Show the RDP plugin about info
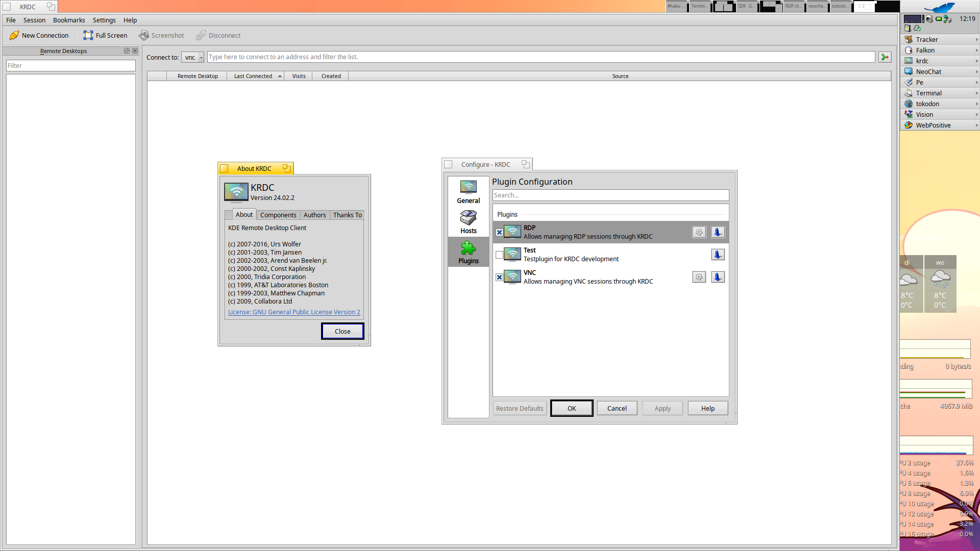 [718, 232]
